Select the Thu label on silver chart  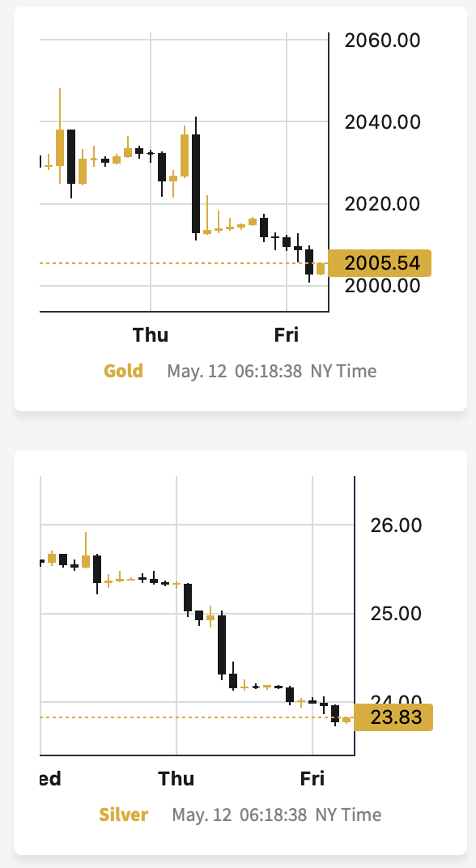tap(176, 779)
